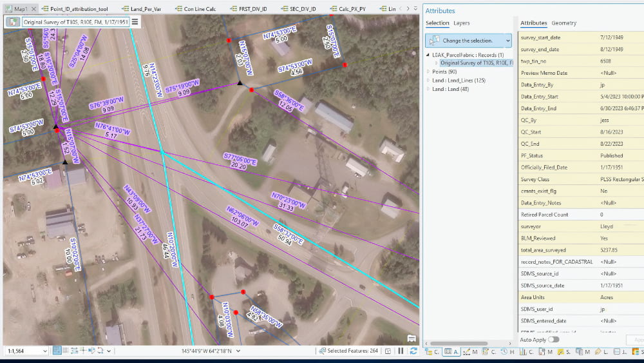
Task: Toggle the grid button in map footer
Action: (66, 351)
